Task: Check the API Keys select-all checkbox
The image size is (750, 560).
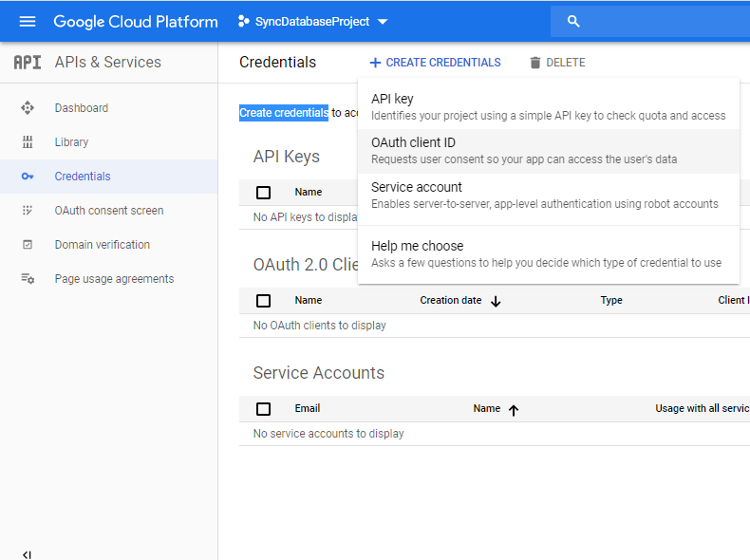Action: 264,193
